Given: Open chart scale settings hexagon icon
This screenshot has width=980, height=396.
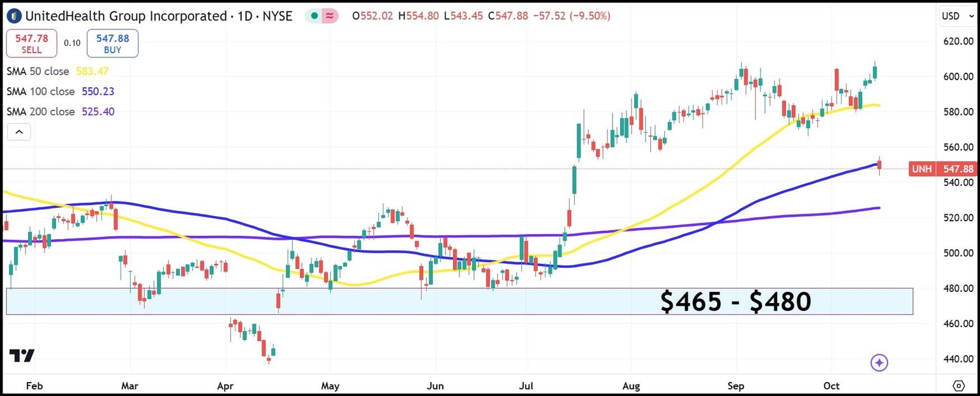Looking at the screenshot, I should click(958, 386).
